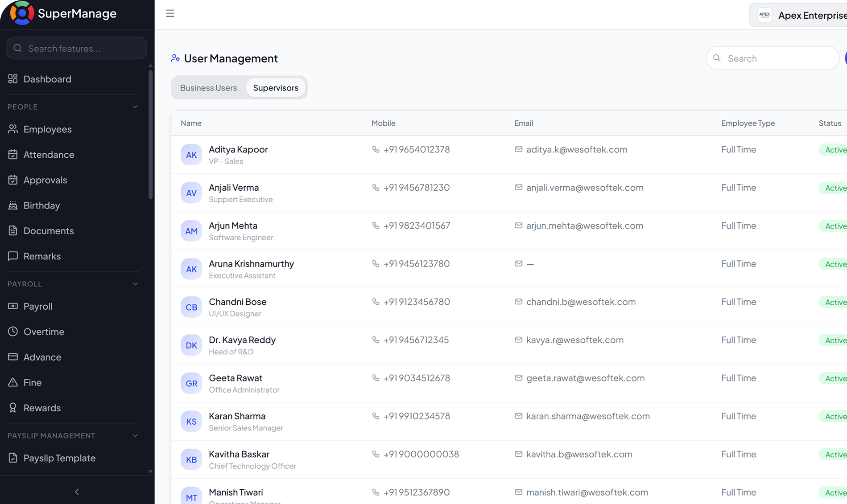Sort by the Status column header

[830, 123]
